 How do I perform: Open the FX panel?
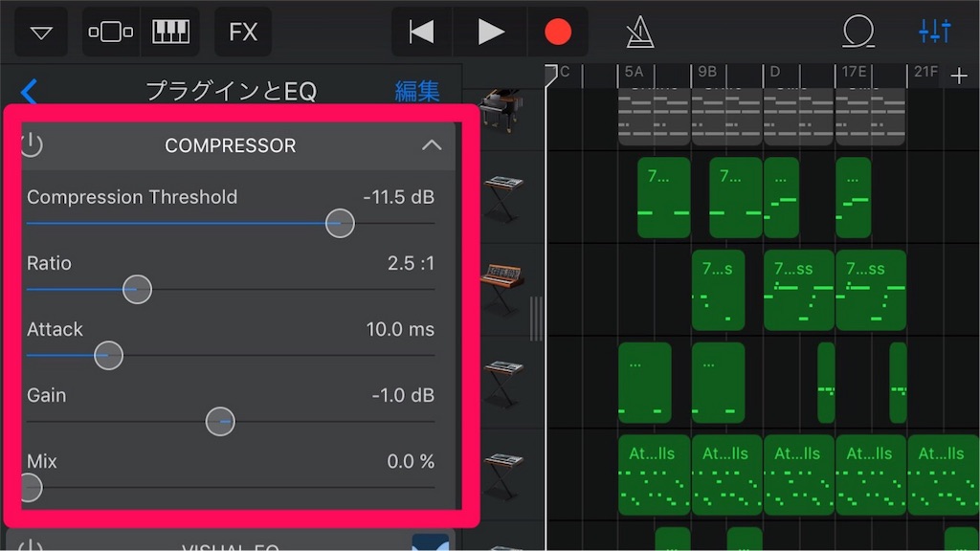(x=243, y=32)
